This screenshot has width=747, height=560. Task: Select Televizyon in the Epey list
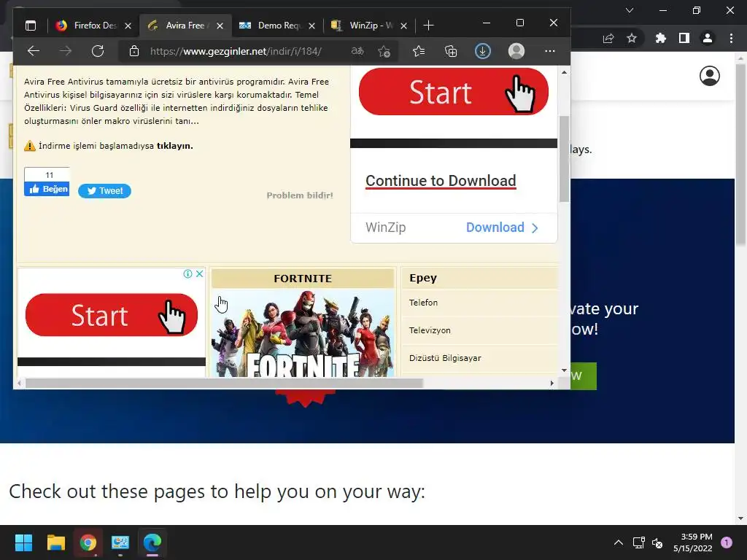430,330
